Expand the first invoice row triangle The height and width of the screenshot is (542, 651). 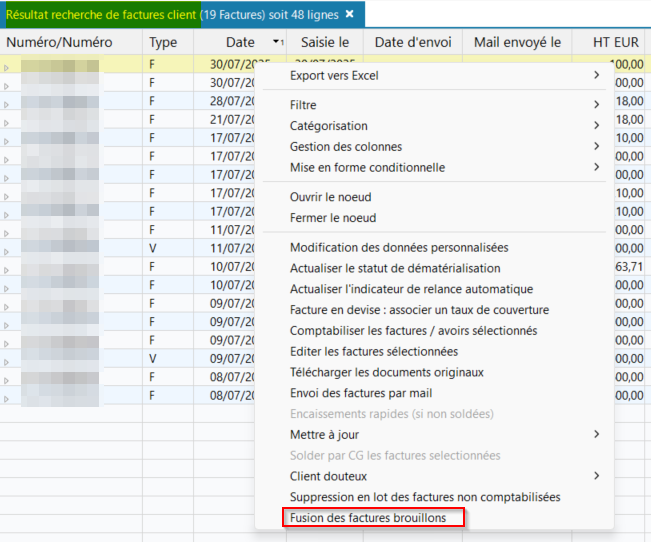click(7, 68)
